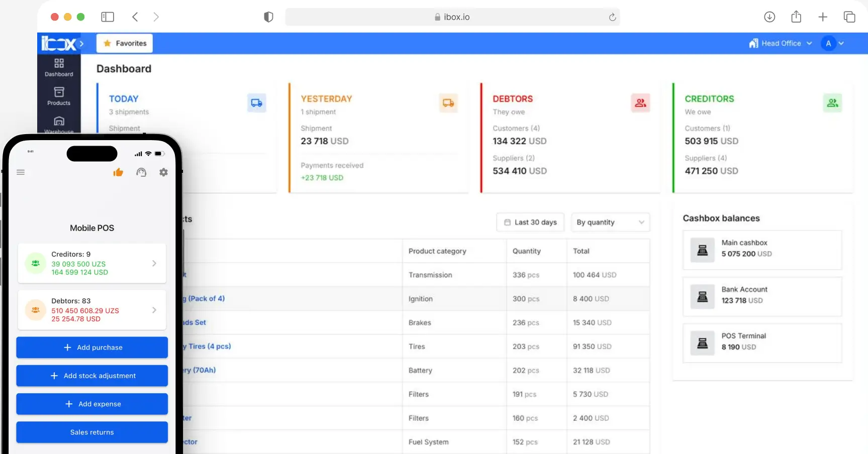This screenshot has height=454, width=868.
Task: Open support chat via the headset icon
Action: pos(141,172)
